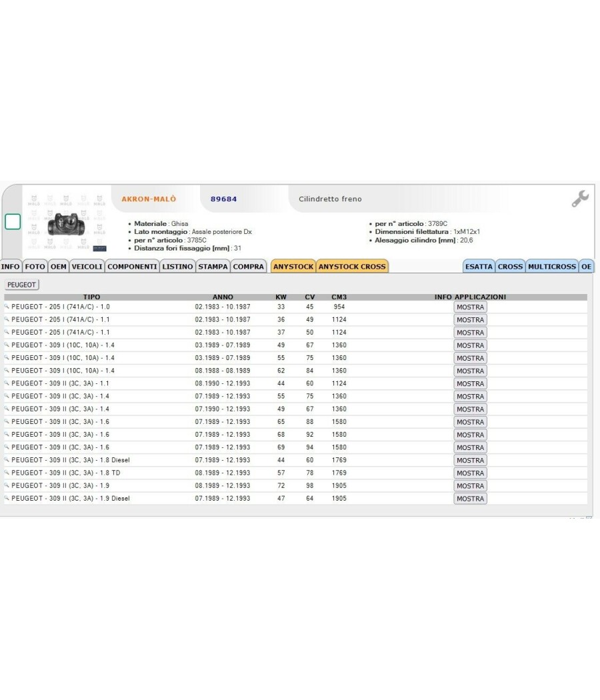Click MOSTRA for 309 I 1.4 55 KW
Image resolution: width=600 pixels, height=700 pixels.
coord(470,358)
